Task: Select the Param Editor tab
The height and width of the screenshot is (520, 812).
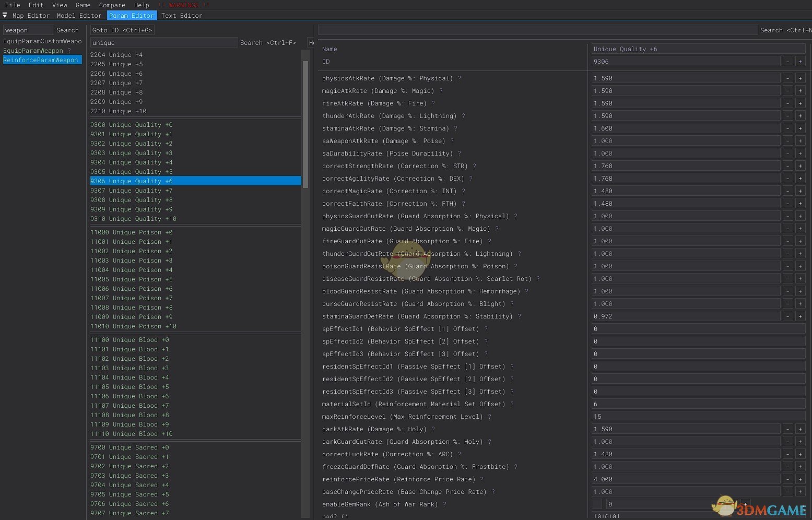Action: 132,16
